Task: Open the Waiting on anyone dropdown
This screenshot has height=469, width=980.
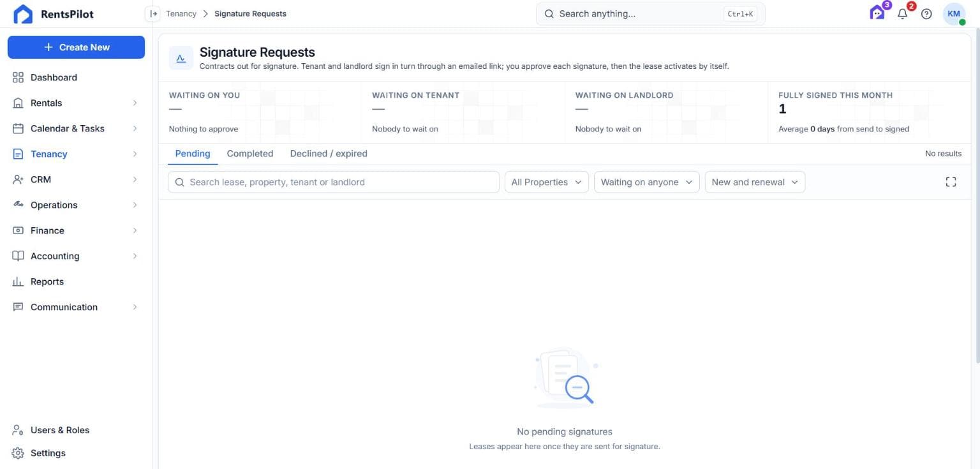Action: (647, 182)
